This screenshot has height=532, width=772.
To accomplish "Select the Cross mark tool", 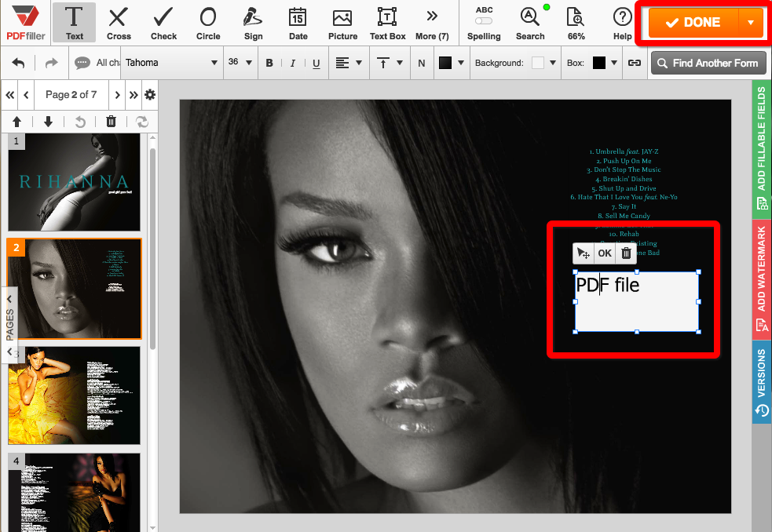I will click(119, 23).
